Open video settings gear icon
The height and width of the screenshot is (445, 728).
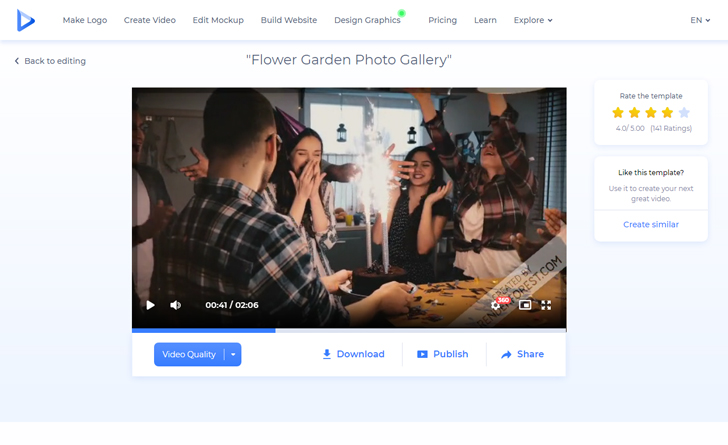(x=495, y=305)
